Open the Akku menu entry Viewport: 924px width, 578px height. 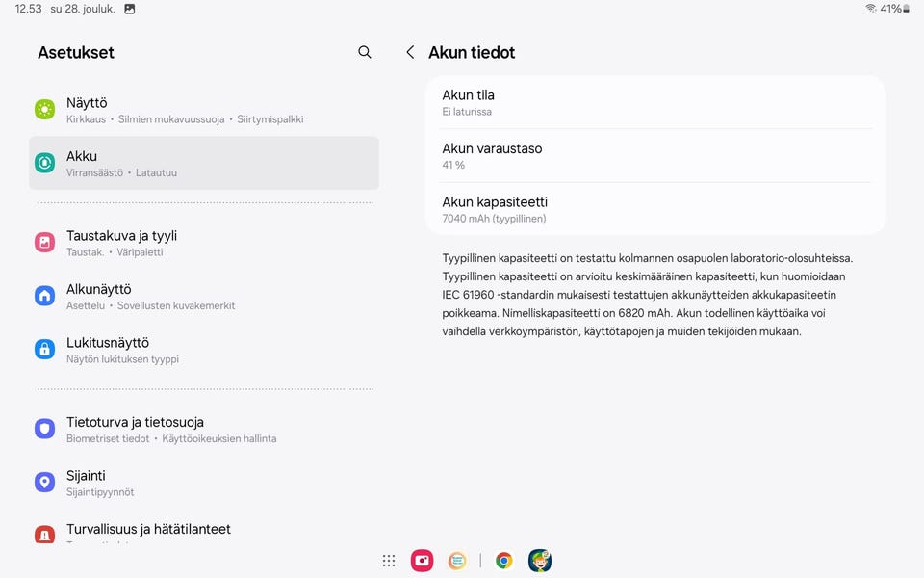tap(204, 163)
